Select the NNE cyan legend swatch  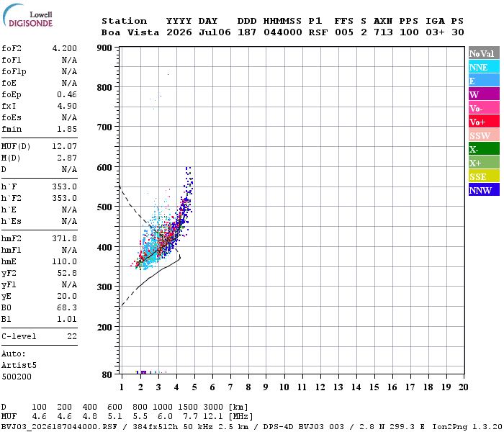(x=484, y=67)
